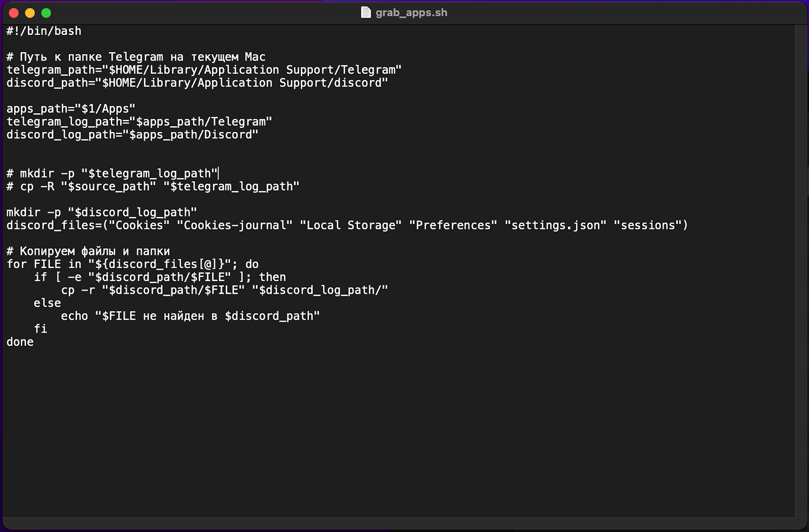Screen dimensions: 809x532
Task: Place cursor in the discord_path= assignment line
Action: click(x=197, y=83)
